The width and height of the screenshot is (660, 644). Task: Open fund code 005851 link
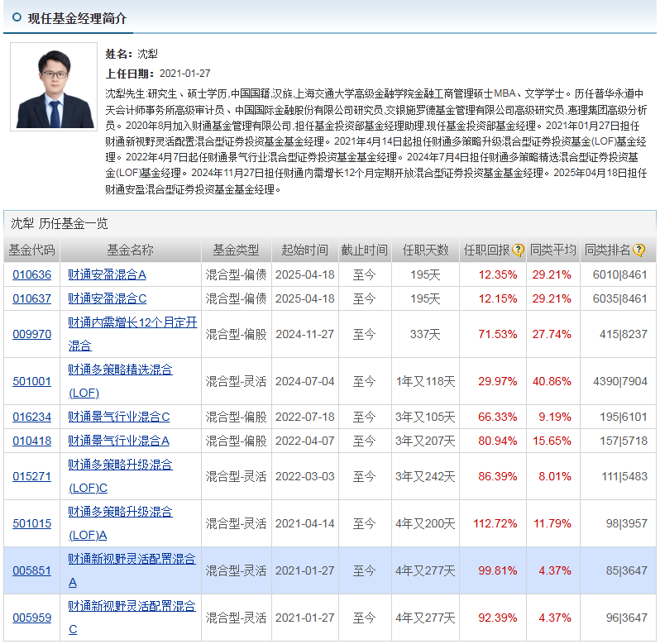pyautogui.click(x=32, y=570)
